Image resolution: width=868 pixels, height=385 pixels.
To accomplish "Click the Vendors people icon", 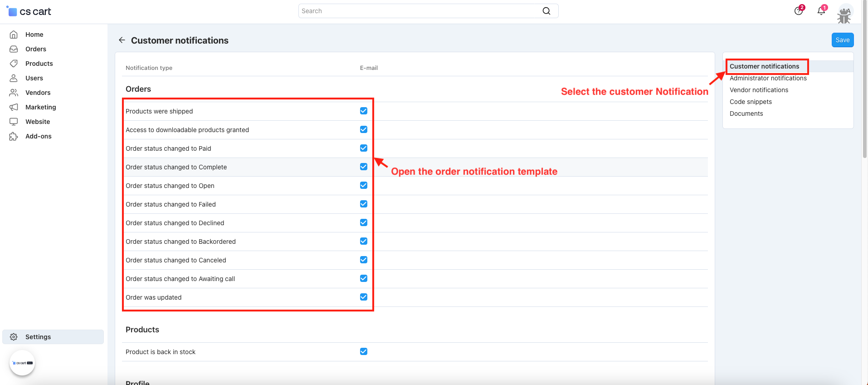I will coord(14,93).
